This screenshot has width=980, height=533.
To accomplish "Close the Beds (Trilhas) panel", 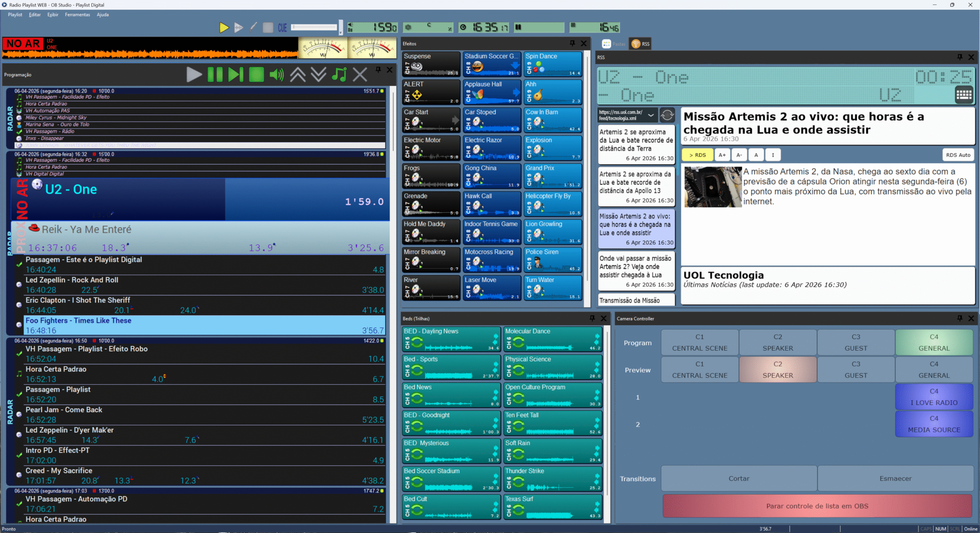I will 604,318.
